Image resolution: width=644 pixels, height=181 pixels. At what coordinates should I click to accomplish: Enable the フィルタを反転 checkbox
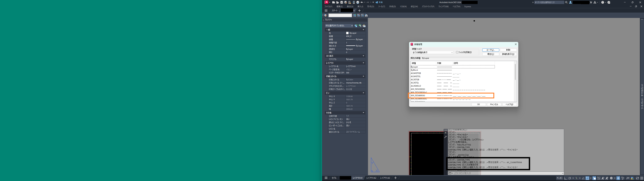click(x=457, y=52)
